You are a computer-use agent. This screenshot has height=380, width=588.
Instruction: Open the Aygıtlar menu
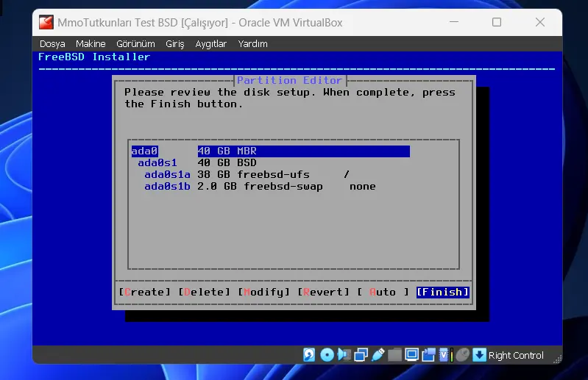(210, 44)
